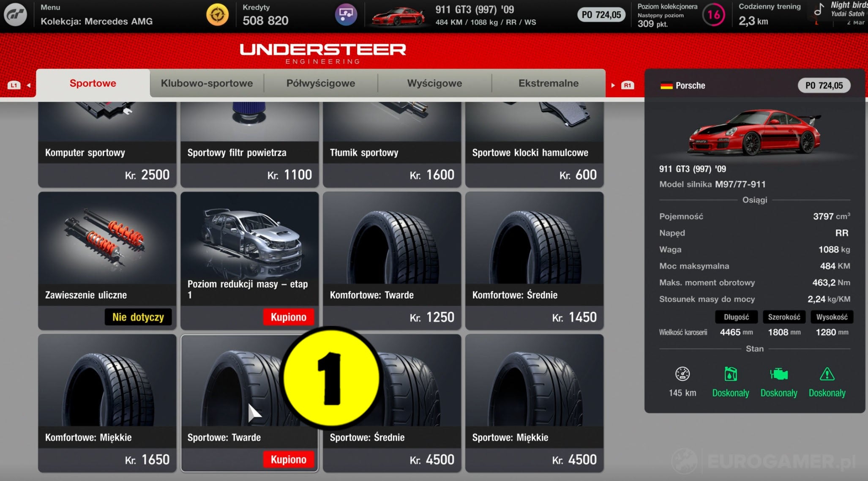Click the yellow credits coin icon
Image resolution: width=868 pixels, height=481 pixels.
point(218,15)
